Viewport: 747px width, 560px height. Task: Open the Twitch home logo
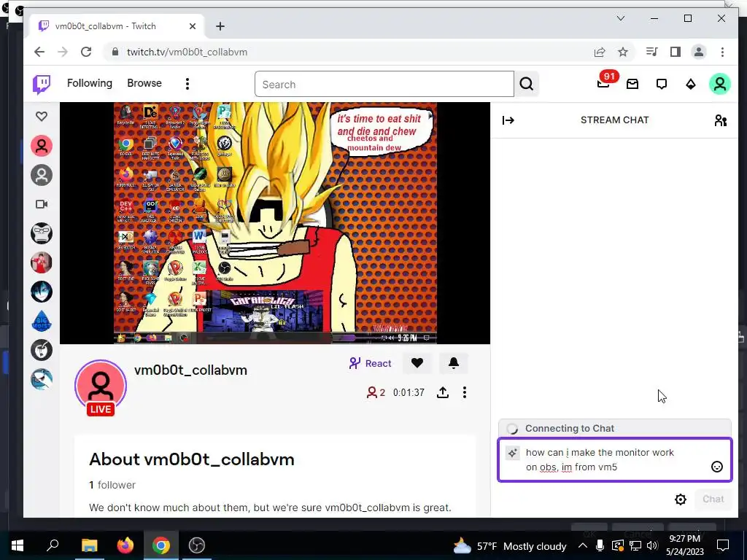pos(42,85)
